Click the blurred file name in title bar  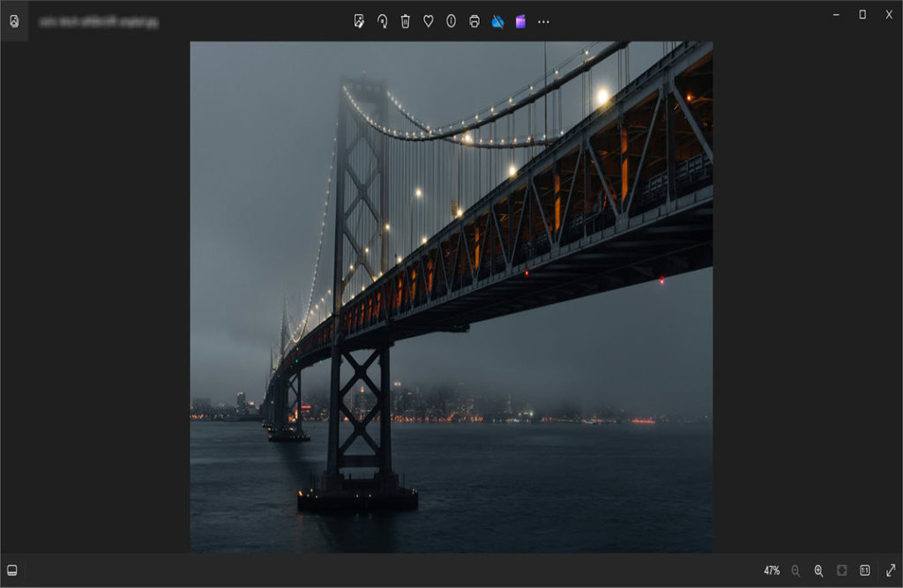tap(99, 22)
